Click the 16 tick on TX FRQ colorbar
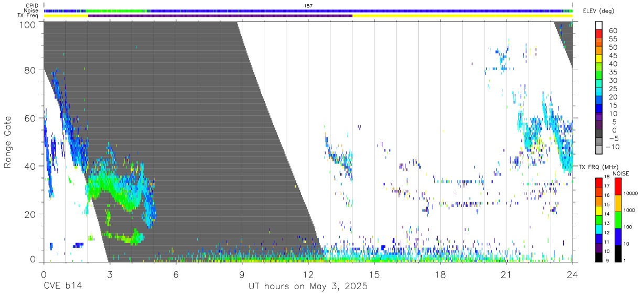Viewport: 644px width, 297px height. pos(607,195)
